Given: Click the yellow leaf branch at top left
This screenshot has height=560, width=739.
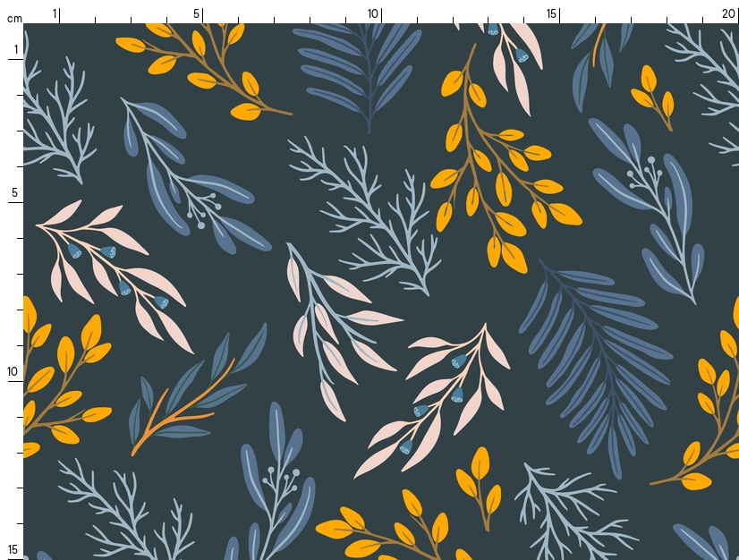Looking at the screenshot, I should coord(201,63).
